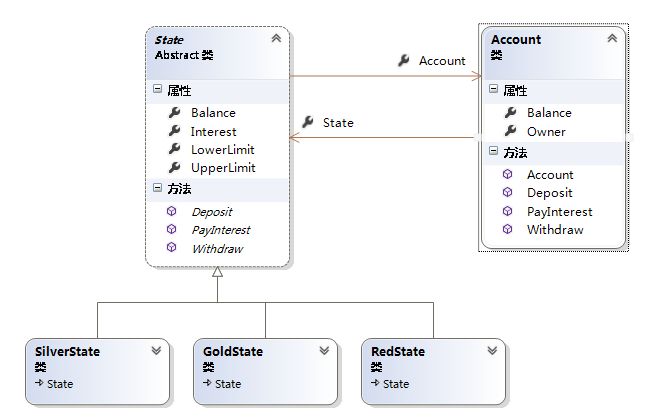666x413 pixels.
Task: Click the cube icon beside Deposit in State
Action: [172, 212]
